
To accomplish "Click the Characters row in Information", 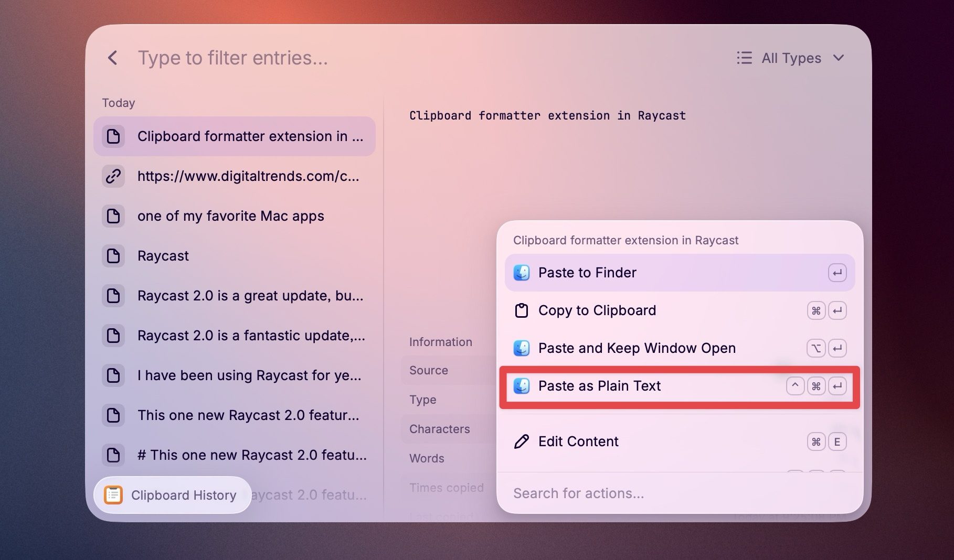I will click(x=449, y=429).
